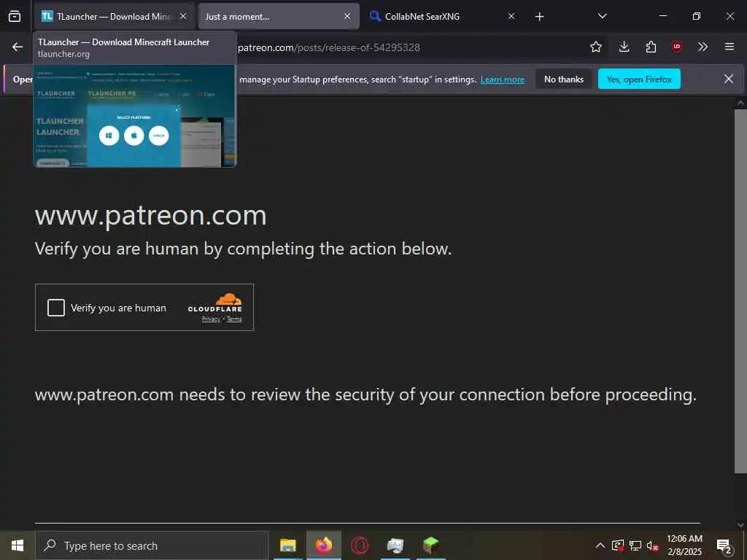Viewport: 747px width, 560px height.
Task: Click the muted volume tray icon
Action: point(653,545)
